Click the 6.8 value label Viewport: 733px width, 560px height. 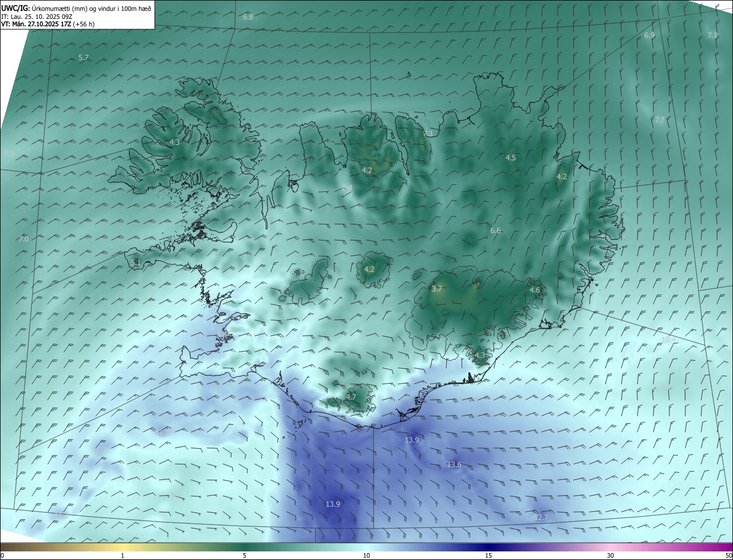pos(248,17)
